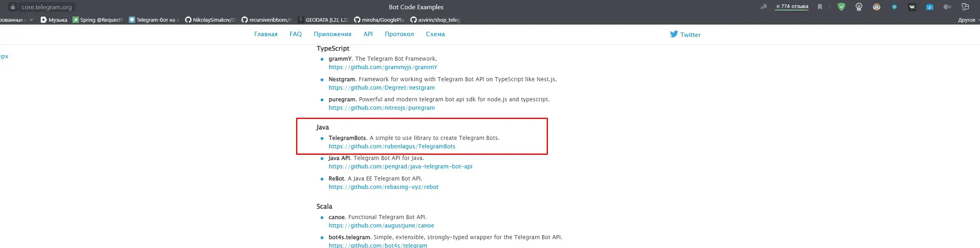Click the blue music note extension icon
Image resolution: width=980 pixels, height=248 pixels.
930,7
